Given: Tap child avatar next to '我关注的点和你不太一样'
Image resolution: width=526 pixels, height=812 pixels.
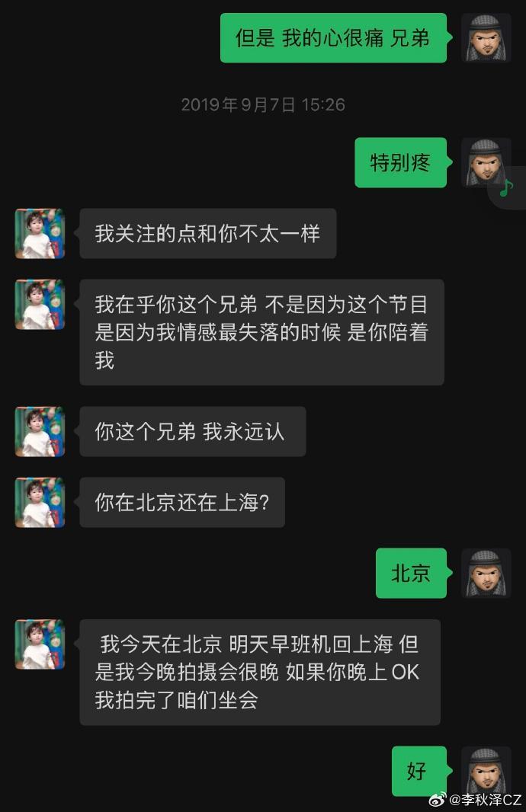Looking at the screenshot, I should click(40, 234).
